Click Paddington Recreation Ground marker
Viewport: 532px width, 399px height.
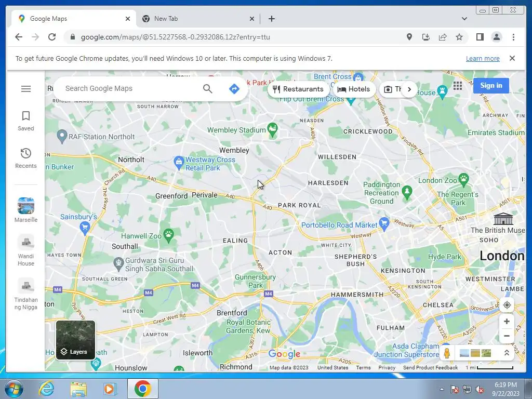(x=406, y=192)
